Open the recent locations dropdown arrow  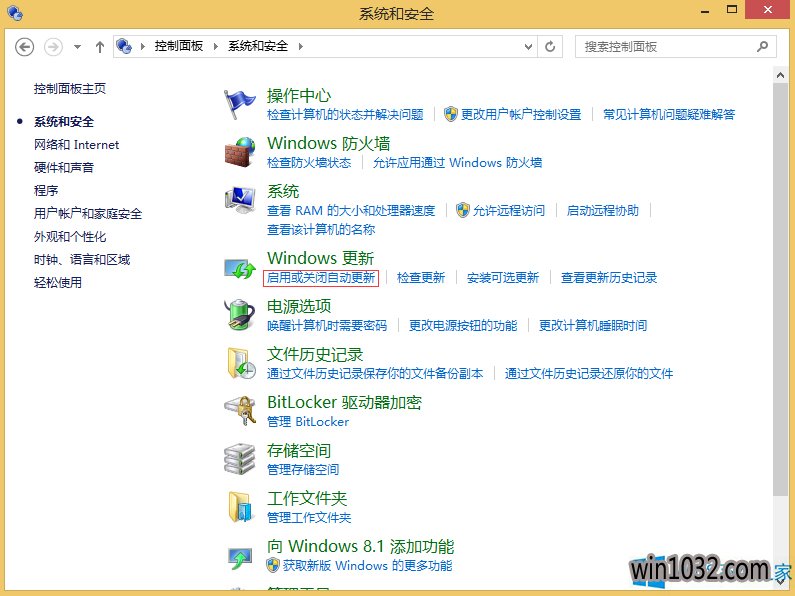click(x=77, y=47)
